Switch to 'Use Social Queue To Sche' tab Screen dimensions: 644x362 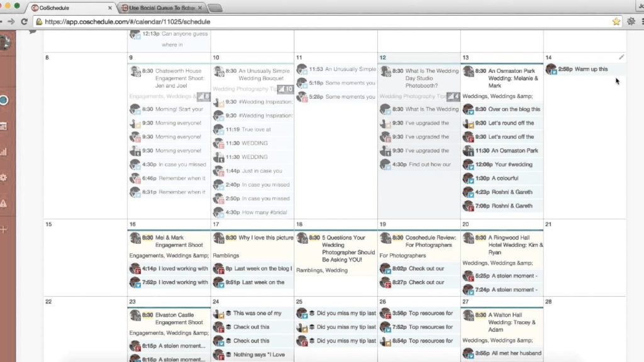click(x=162, y=8)
